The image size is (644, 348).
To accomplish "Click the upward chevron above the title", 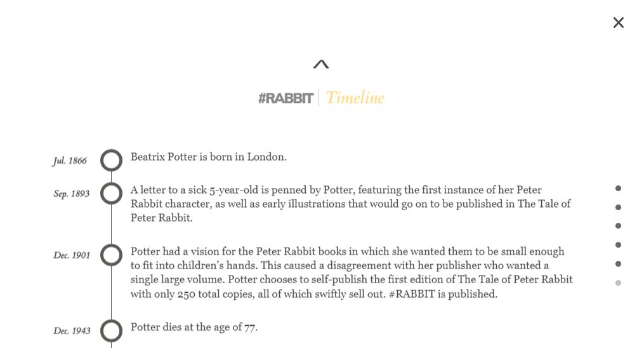I will tap(321, 64).
